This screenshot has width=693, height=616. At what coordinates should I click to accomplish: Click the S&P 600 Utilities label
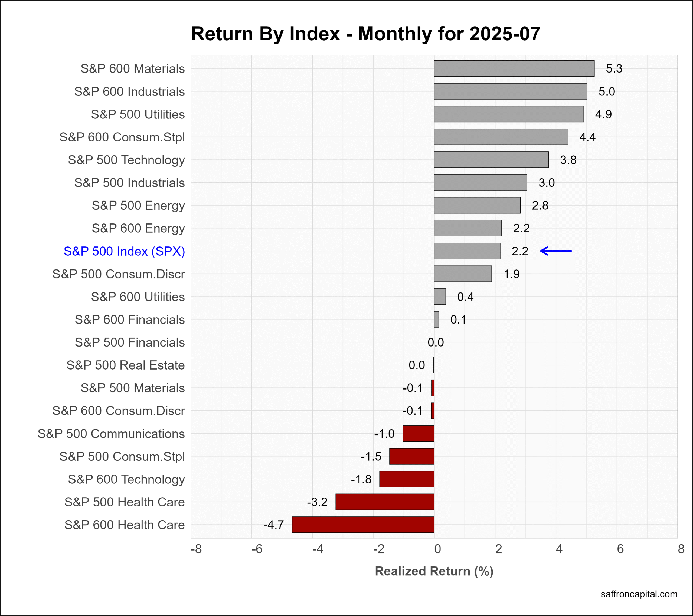pos(138,297)
